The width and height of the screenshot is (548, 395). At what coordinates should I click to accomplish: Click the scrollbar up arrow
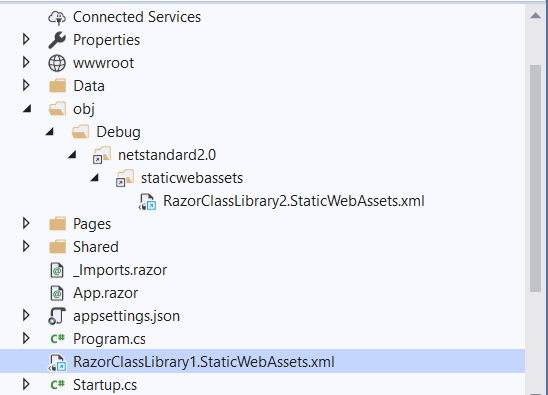[535, 15]
